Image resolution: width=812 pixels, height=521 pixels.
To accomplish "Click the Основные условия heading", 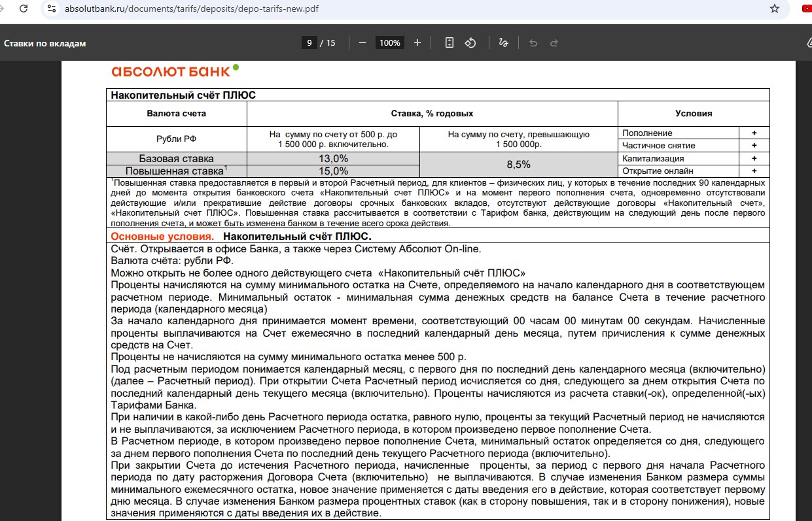I will pos(162,236).
